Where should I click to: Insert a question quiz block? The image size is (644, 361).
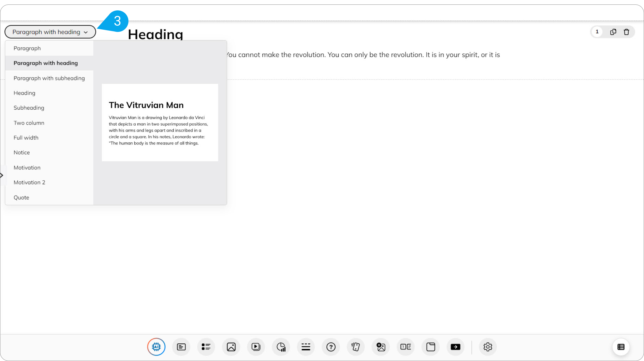coord(331,347)
